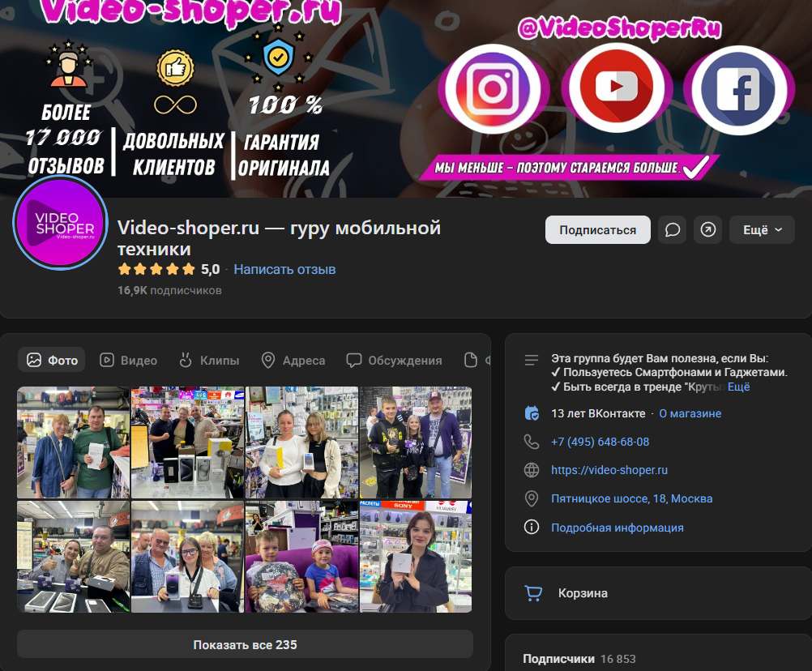Viewport: 812px width, 671px height.
Task: Click Написать отзыв link
Action: (x=284, y=269)
